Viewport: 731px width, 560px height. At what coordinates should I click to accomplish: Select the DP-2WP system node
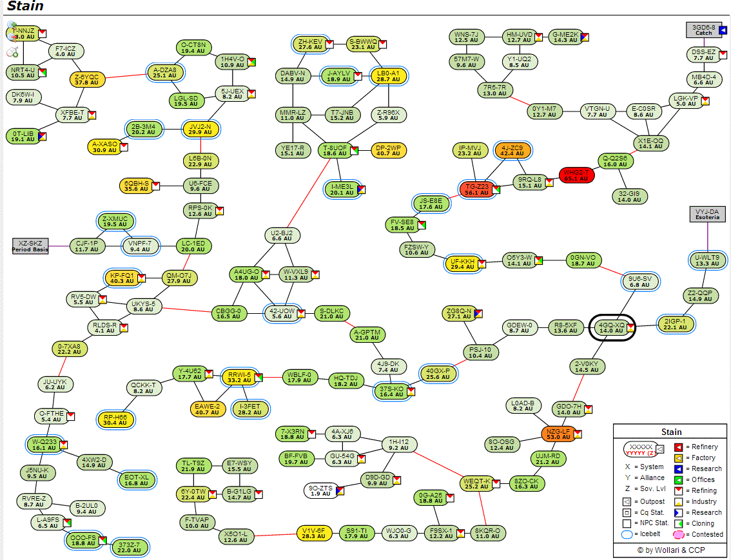click(x=388, y=151)
